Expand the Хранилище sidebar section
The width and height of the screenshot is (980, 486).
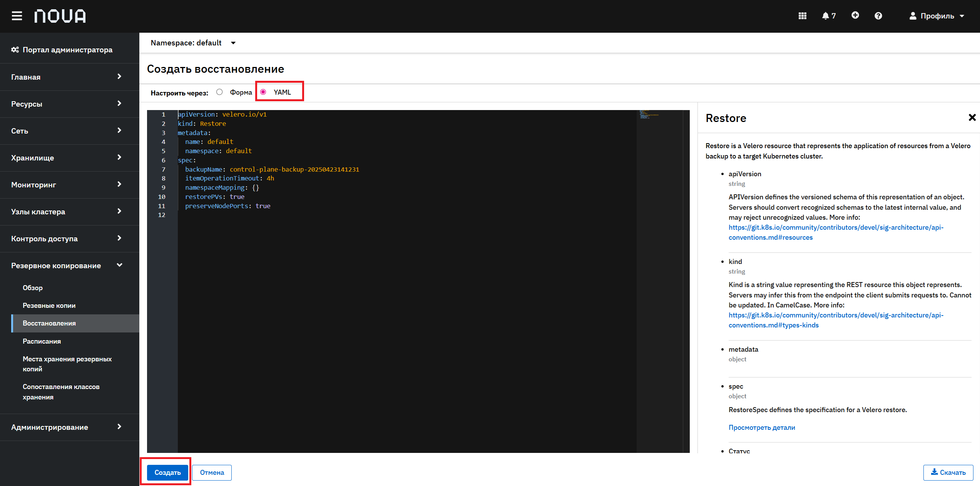pyautogui.click(x=69, y=158)
